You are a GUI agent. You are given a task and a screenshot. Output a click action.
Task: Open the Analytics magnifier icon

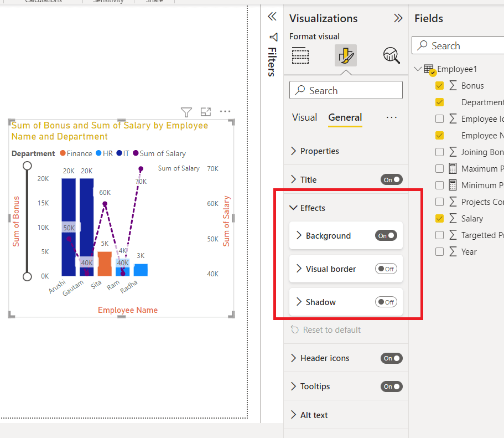pyautogui.click(x=391, y=55)
